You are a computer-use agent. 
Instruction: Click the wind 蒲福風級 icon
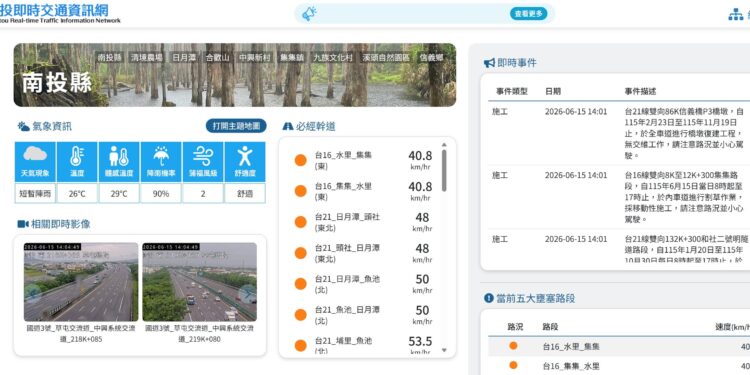(203, 156)
